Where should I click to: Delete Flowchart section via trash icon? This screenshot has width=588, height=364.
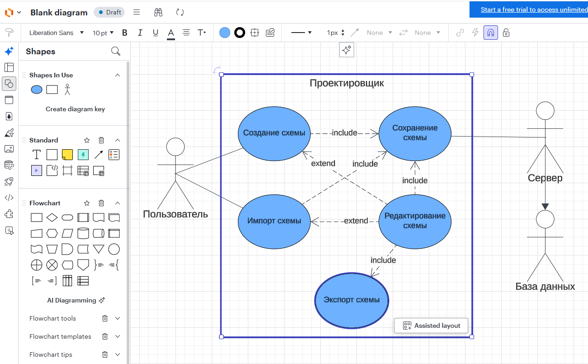[101, 203]
